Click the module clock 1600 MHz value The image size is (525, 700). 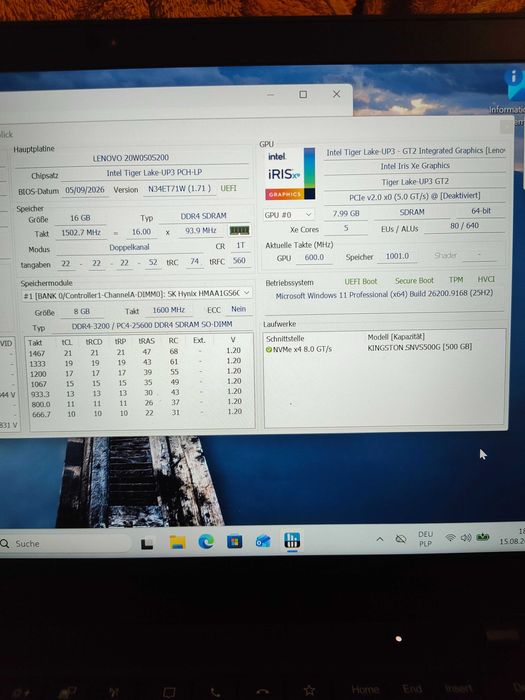169,310
